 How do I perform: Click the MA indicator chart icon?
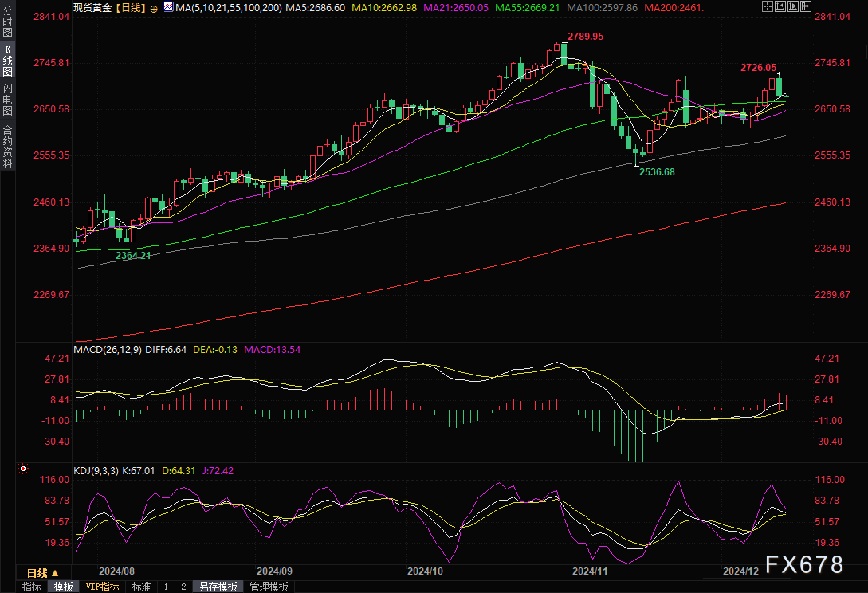(168, 7)
